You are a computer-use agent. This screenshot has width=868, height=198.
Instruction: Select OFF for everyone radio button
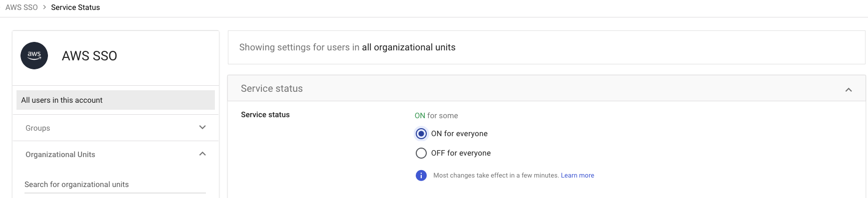[x=421, y=153]
